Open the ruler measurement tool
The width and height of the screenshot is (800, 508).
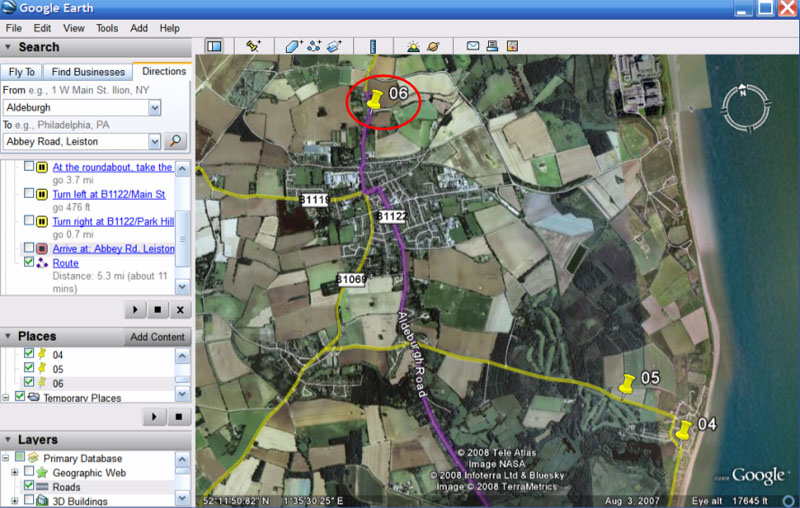(x=373, y=46)
